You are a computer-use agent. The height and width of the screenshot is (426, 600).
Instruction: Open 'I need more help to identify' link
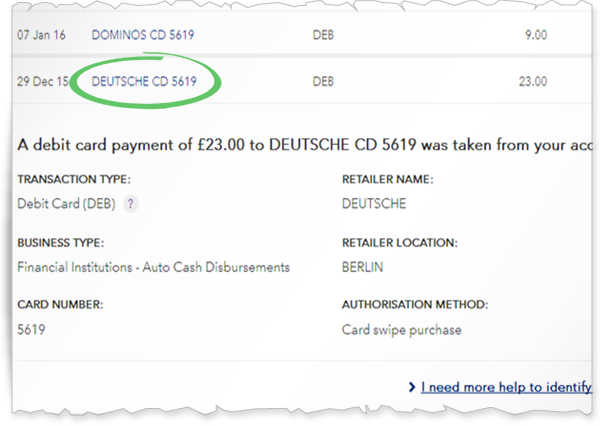pyautogui.click(x=506, y=387)
